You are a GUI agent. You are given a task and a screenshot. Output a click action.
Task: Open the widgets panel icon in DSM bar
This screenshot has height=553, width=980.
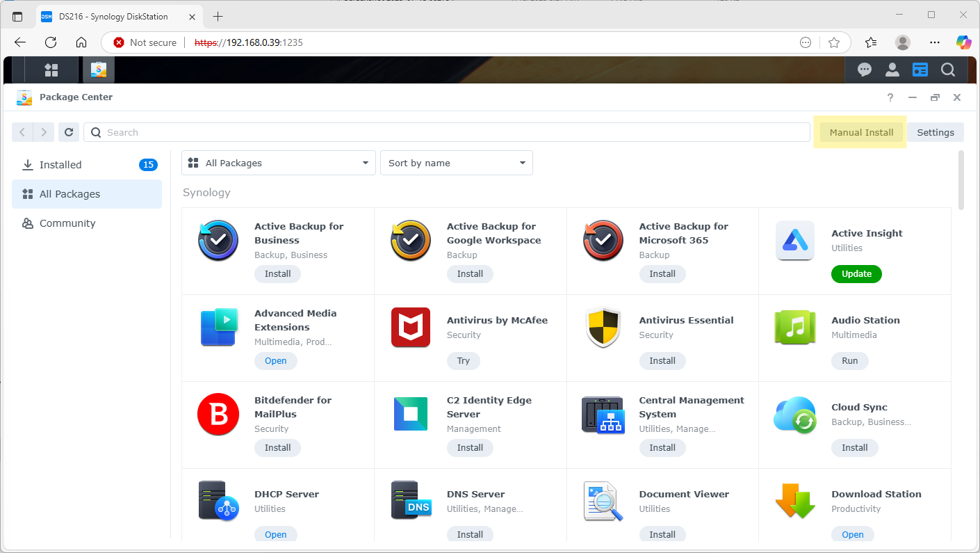point(920,70)
